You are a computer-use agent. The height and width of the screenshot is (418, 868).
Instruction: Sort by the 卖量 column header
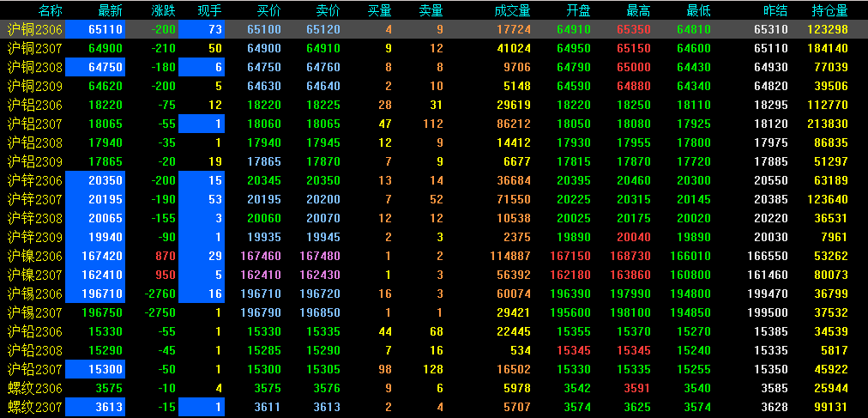[x=431, y=10]
